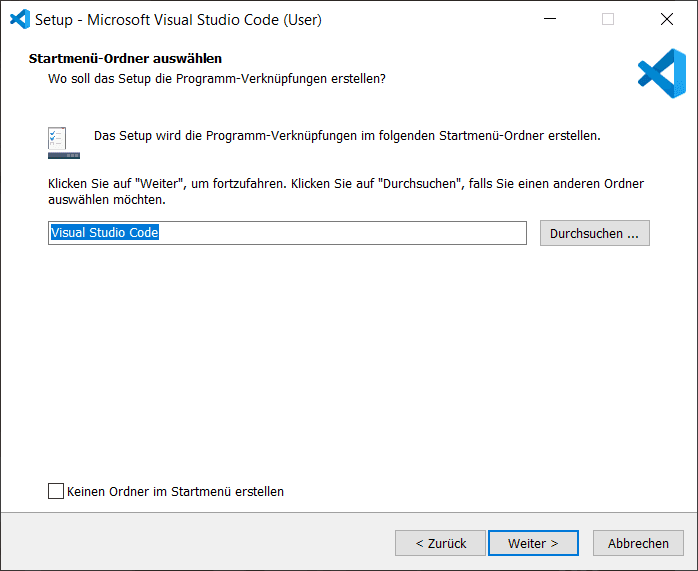Minimize the Setup window
The width and height of the screenshot is (698, 571).
coord(549,19)
